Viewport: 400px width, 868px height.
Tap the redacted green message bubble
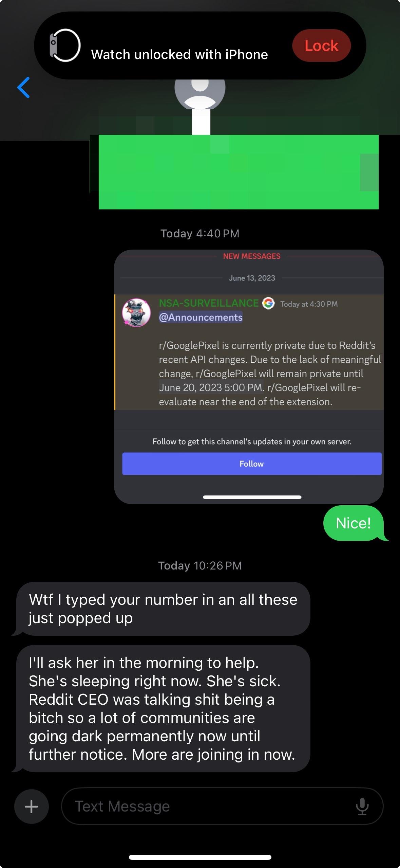click(x=239, y=172)
